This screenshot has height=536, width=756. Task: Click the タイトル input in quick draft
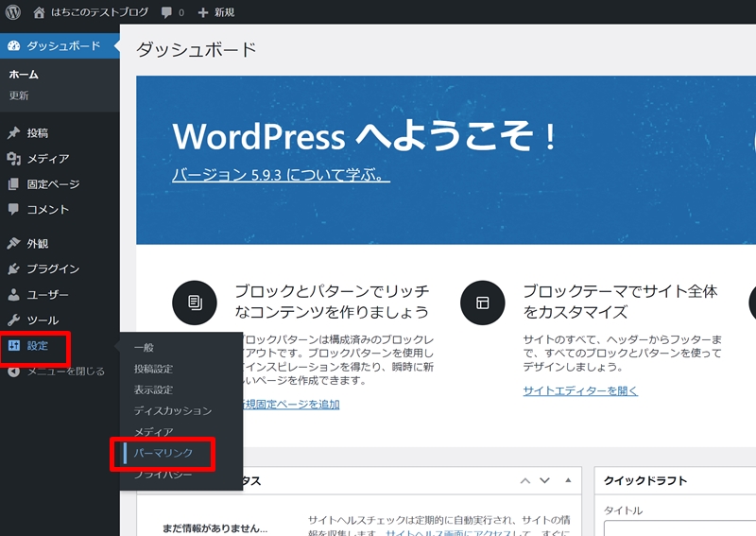(679, 527)
